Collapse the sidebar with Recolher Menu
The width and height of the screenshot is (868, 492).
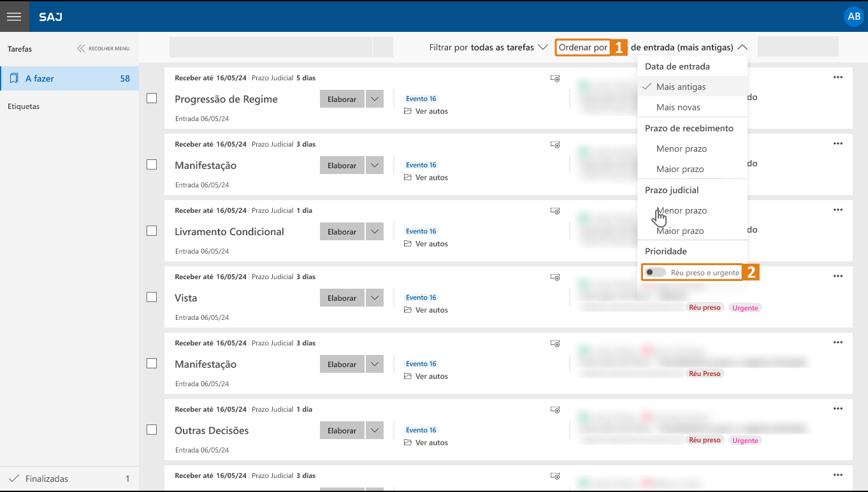point(103,48)
